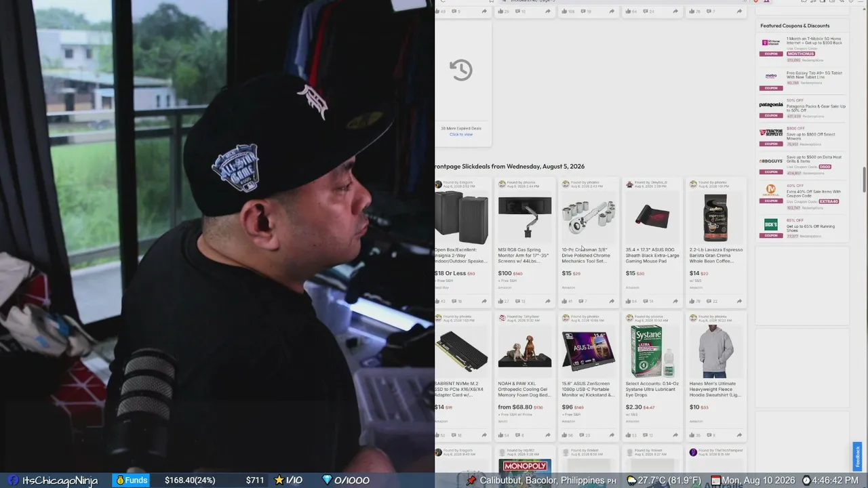Viewport: 868px width, 488px height.
Task: Like the Systane Ultra Eye Drops deal
Action: tap(629, 435)
